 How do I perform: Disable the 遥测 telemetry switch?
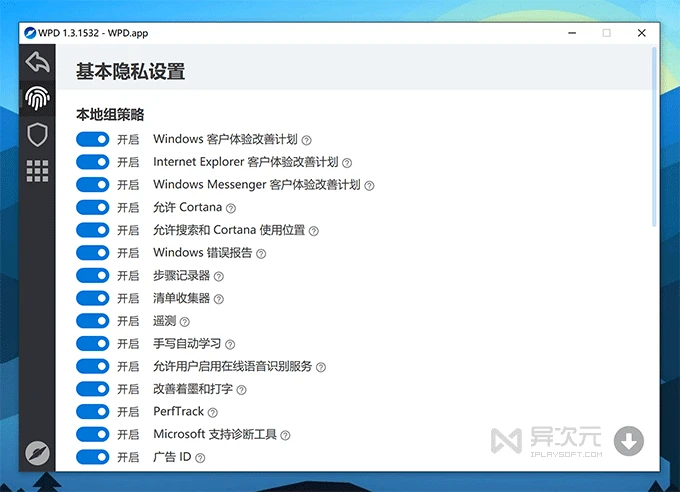point(92,321)
